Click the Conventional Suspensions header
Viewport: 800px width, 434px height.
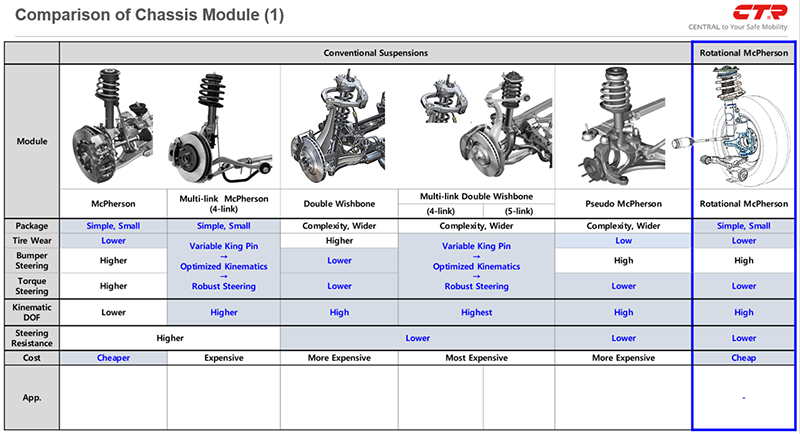coord(376,52)
